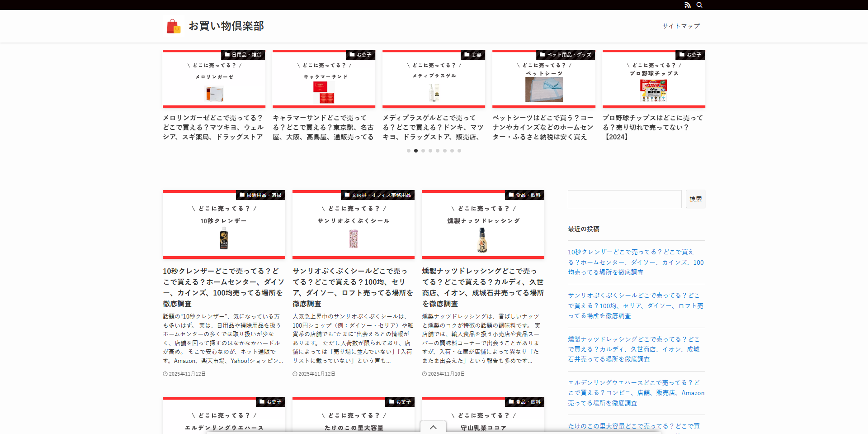
Task: Jump to the last carousel pagination dot
Action: [459, 151]
